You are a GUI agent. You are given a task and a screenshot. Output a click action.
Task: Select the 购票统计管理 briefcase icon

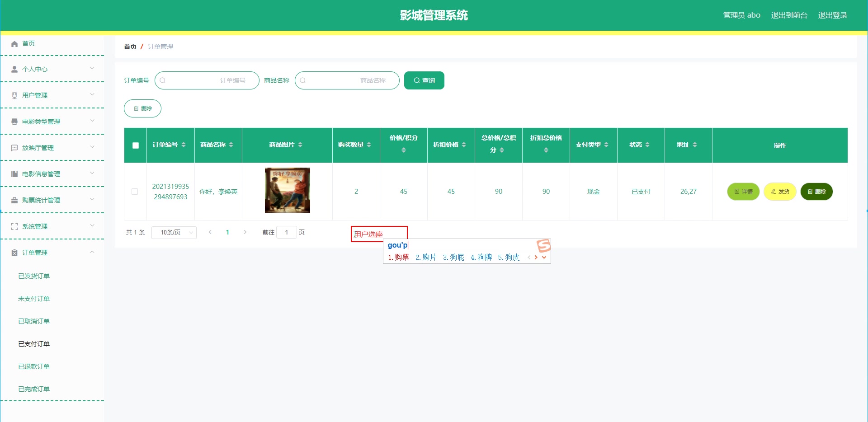14,200
